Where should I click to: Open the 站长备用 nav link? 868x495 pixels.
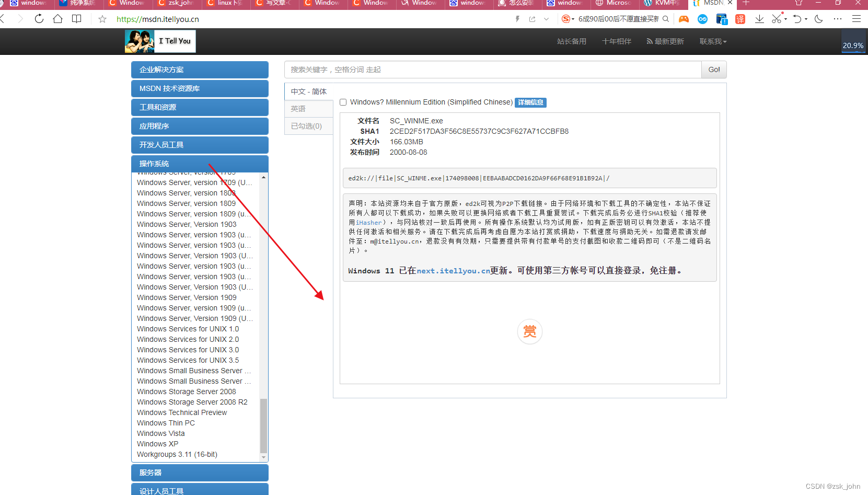point(572,41)
